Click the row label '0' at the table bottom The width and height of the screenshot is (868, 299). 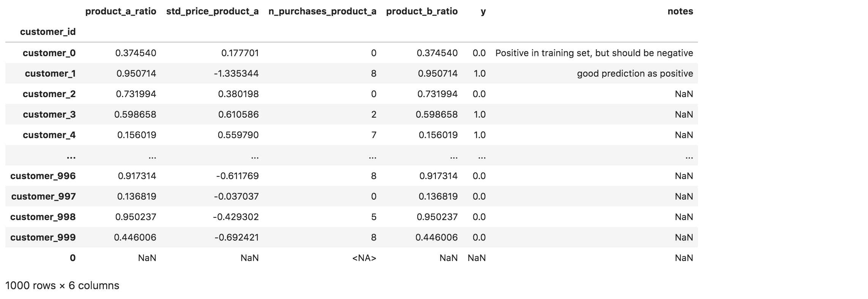coord(73,258)
